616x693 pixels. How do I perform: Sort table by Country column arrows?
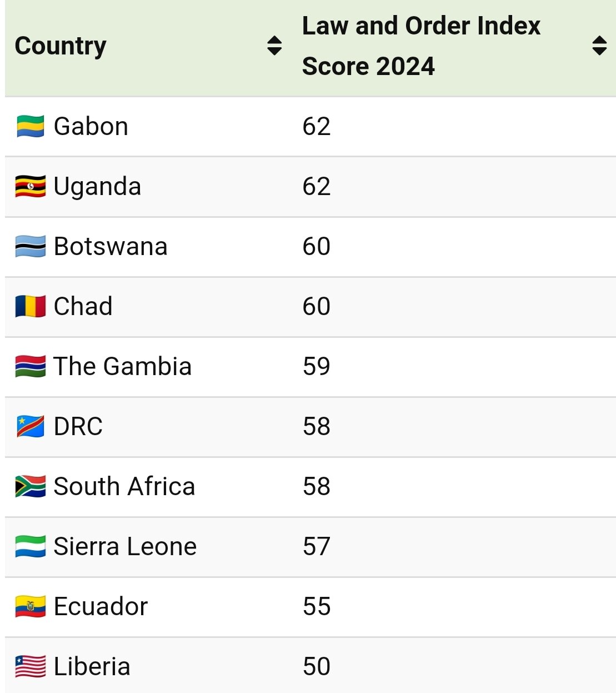[274, 46]
